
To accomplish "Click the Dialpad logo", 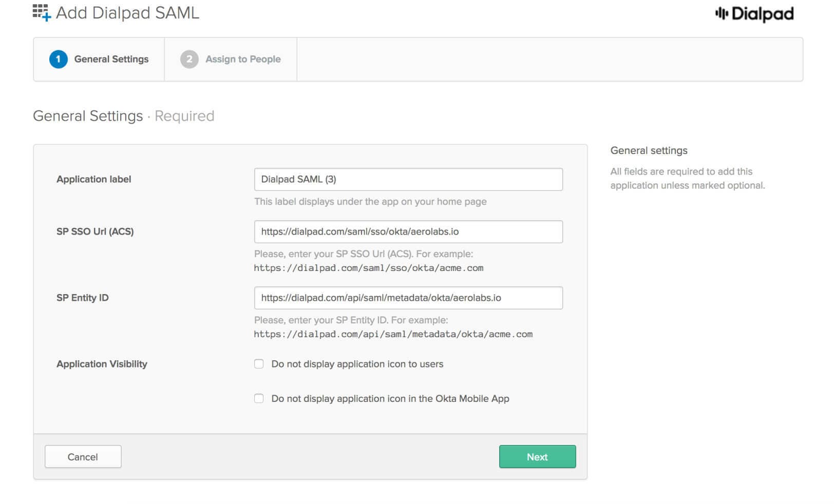I will 754,14.
